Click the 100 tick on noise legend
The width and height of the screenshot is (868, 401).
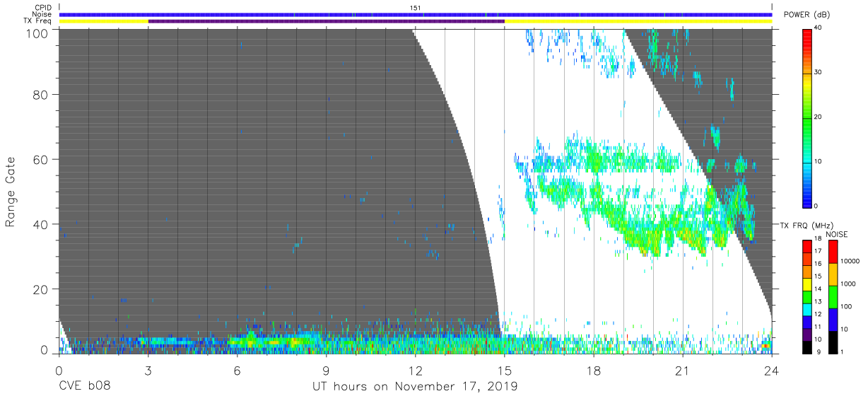845,306
